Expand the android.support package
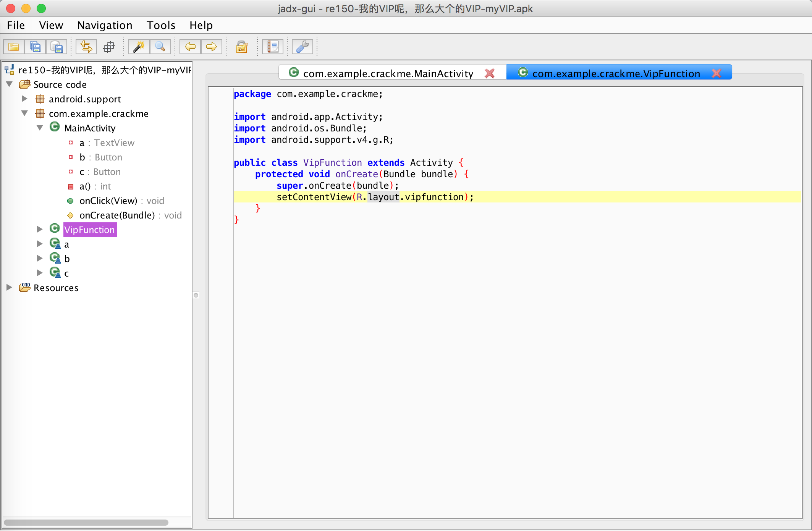Image resolution: width=812 pixels, height=531 pixels. click(24, 99)
